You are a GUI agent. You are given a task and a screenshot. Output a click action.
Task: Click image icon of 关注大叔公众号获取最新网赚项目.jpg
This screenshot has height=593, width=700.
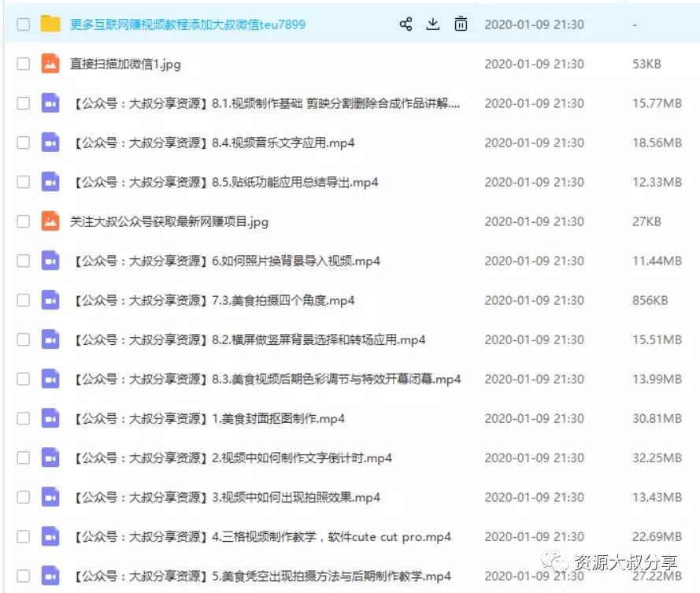click(x=50, y=221)
